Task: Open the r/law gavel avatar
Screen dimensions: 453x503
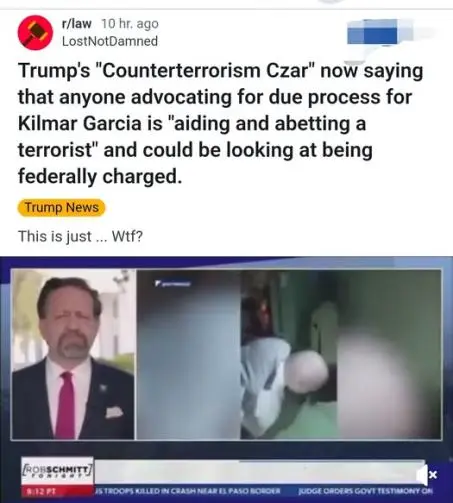Action: [35, 32]
